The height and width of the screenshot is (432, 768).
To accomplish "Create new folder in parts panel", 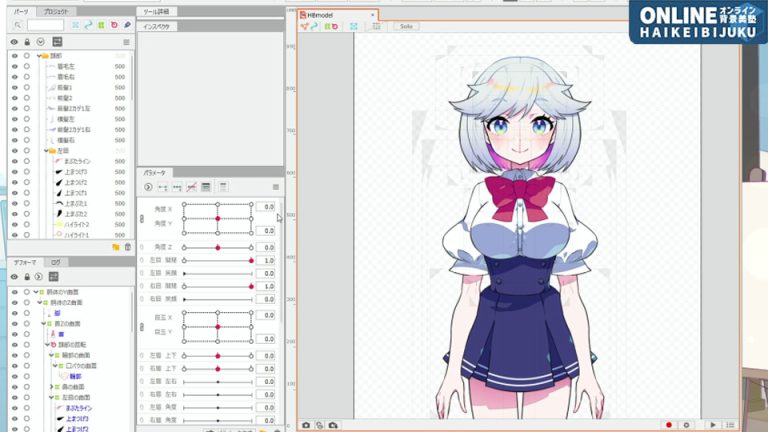I will tap(116, 245).
